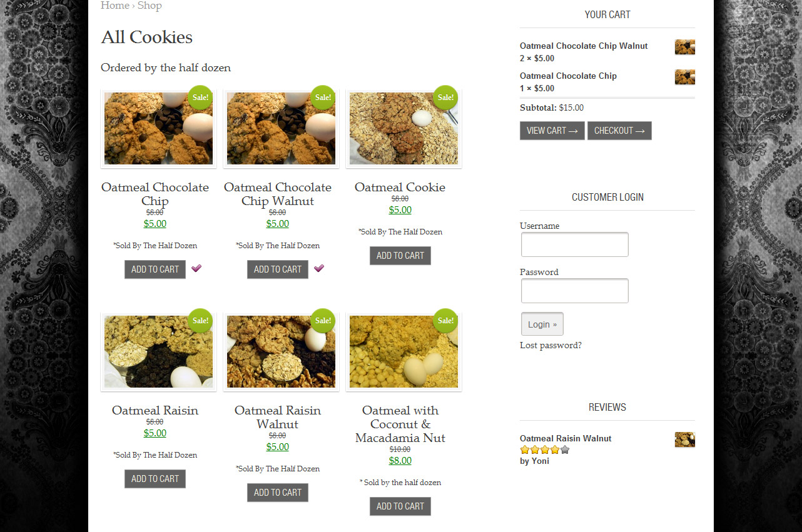802x532 pixels.
Task: Focus the Password input field
Action: [x=575, y=291]
